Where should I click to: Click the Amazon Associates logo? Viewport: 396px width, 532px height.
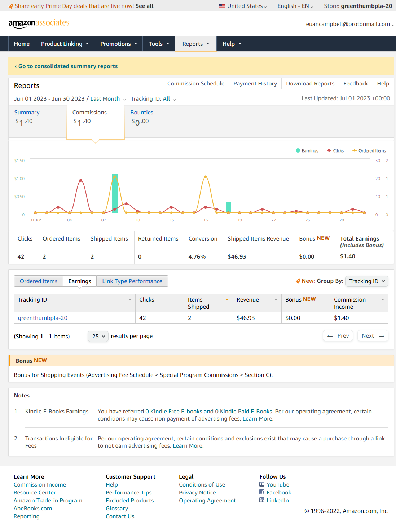(39, 24)
